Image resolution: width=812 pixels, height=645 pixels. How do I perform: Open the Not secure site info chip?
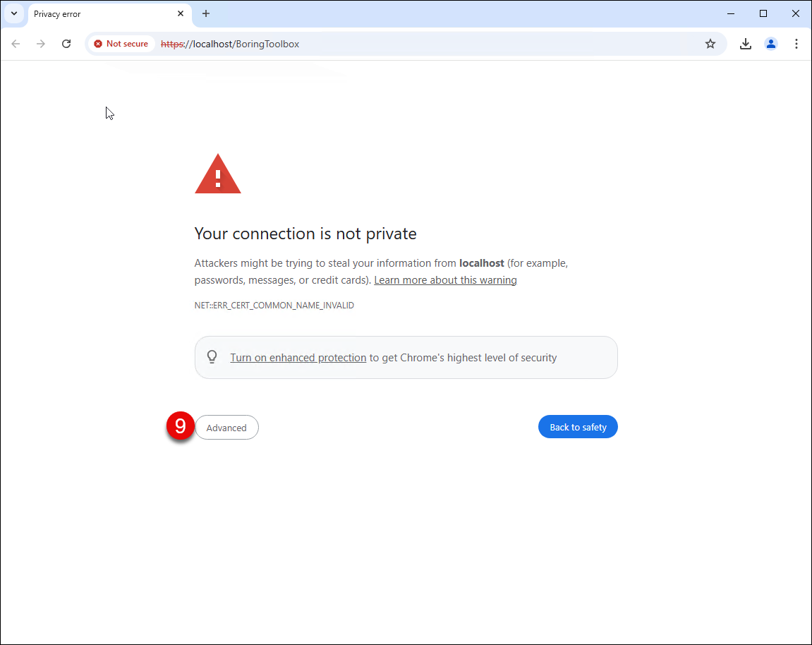click(x=121, y=44)
